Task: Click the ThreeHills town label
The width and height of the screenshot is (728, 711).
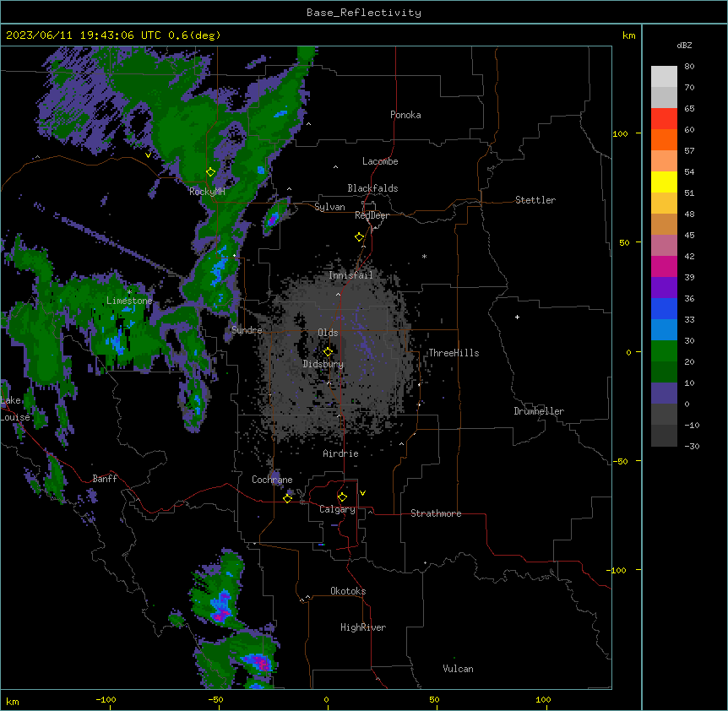Action: click(454, 353)
